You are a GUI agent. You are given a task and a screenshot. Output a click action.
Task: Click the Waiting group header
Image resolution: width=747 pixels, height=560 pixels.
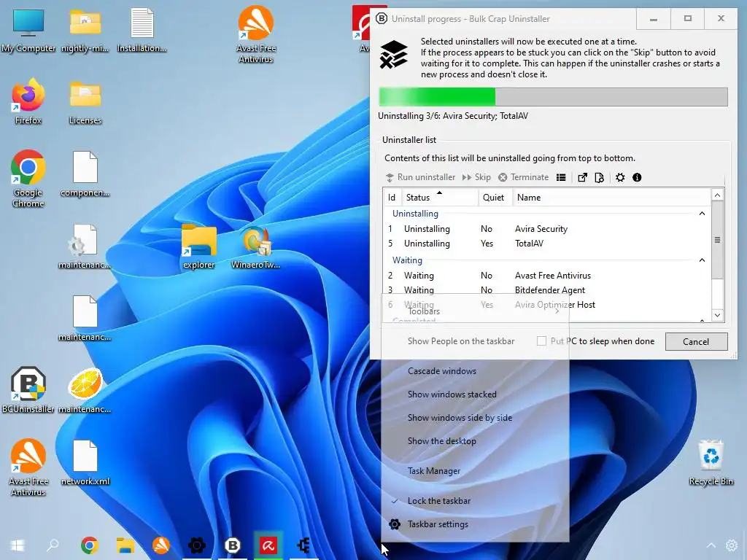click(407, 260)
